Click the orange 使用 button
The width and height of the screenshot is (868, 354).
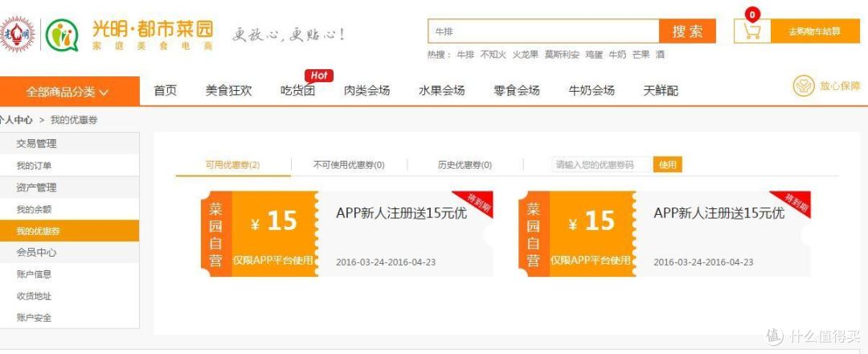tap(668, 165)
